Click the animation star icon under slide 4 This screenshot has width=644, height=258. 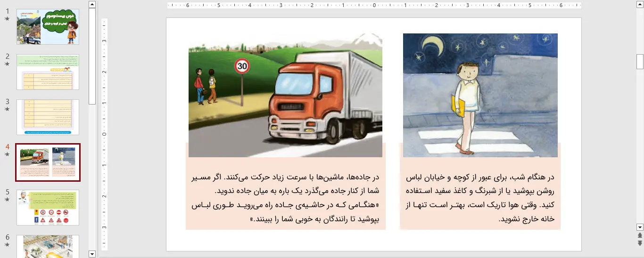coord(7,154)
